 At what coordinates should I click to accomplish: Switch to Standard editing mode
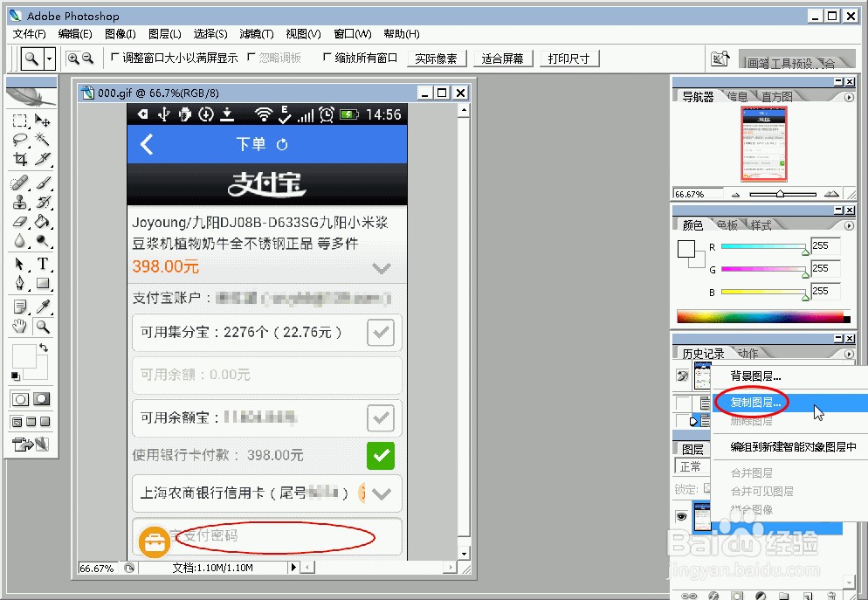pos(20,398)
